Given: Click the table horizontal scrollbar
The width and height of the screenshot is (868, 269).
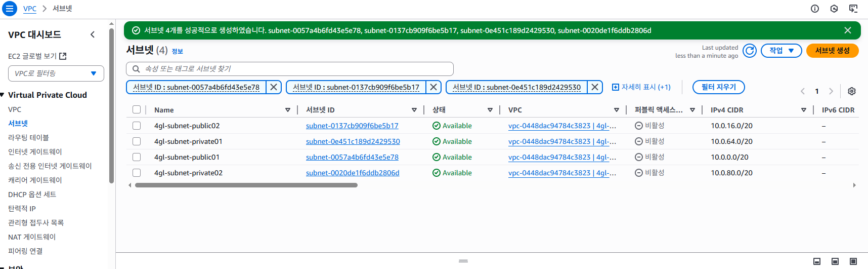Looking at the screenshot, I should [246, 185].
